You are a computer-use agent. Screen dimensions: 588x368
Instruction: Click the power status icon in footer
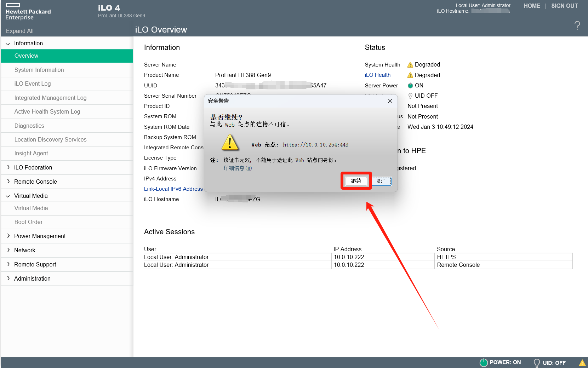coord(484,362)
